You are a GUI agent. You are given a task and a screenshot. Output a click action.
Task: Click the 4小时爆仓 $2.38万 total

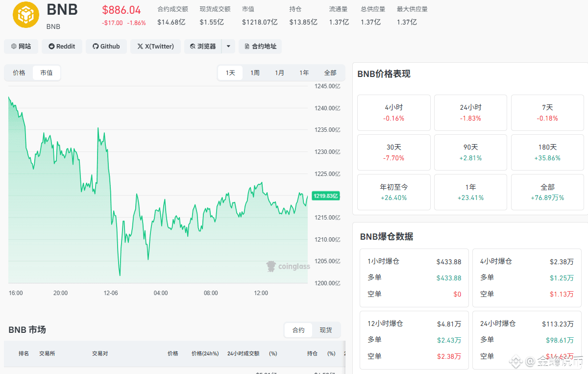point(562,262)
